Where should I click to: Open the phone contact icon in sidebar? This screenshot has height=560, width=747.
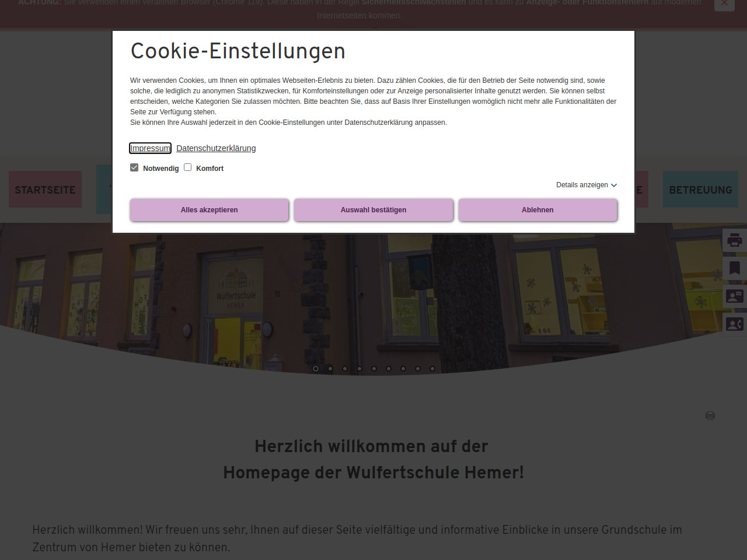click(x=734, y=324)
